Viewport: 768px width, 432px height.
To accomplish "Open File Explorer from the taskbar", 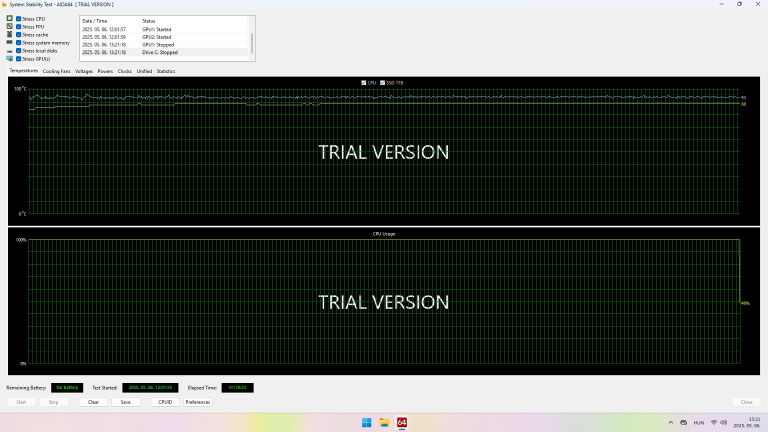I will [384, 422].
